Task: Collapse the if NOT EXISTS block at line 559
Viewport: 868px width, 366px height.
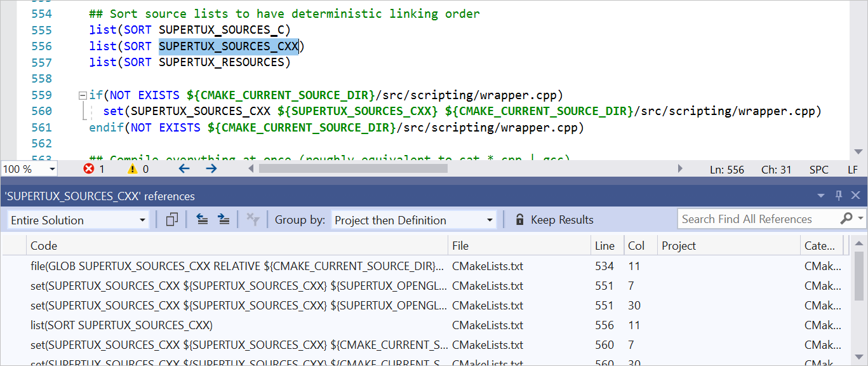Action: coord(82,95)
